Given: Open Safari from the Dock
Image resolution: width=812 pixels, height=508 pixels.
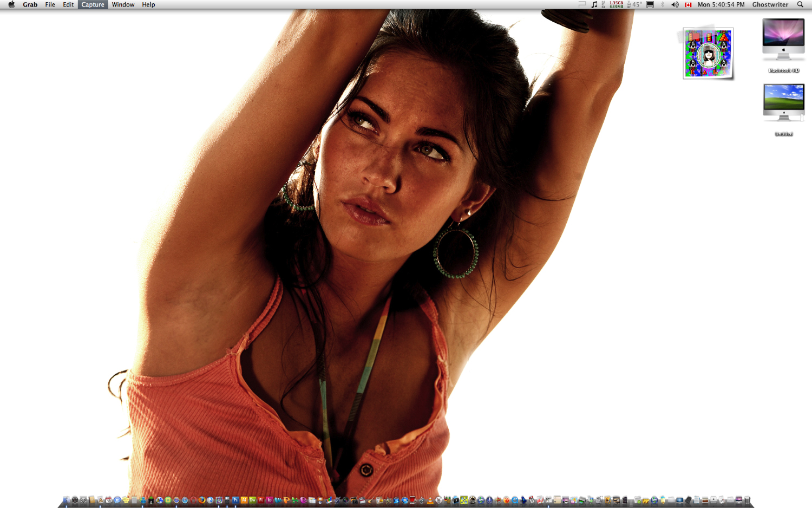Looking at the screenshot, I should [185, 500].
